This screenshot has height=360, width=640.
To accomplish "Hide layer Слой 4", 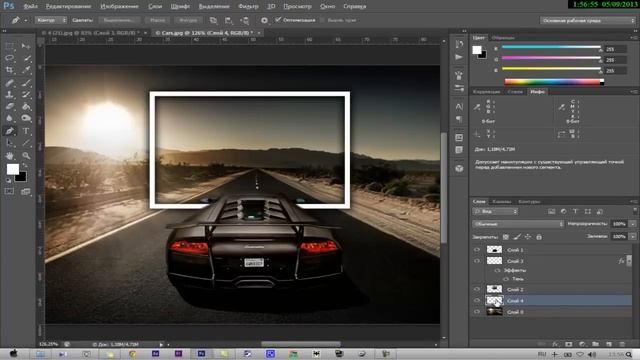I will pos(477,300).
